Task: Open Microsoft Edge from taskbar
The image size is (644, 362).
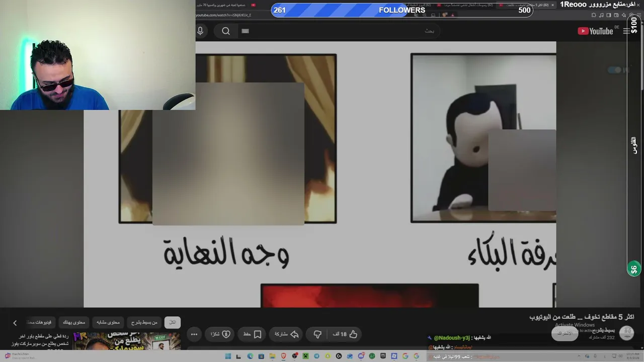Action: click(x=250, y=356)
